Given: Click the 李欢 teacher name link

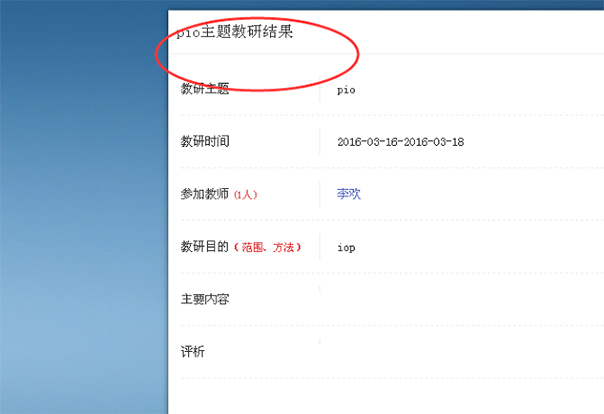Looking at the screenshot, I should (348, 194).
